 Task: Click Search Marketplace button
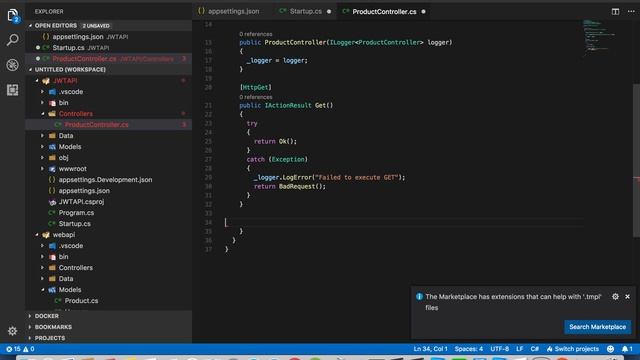[x=598, y=327]
